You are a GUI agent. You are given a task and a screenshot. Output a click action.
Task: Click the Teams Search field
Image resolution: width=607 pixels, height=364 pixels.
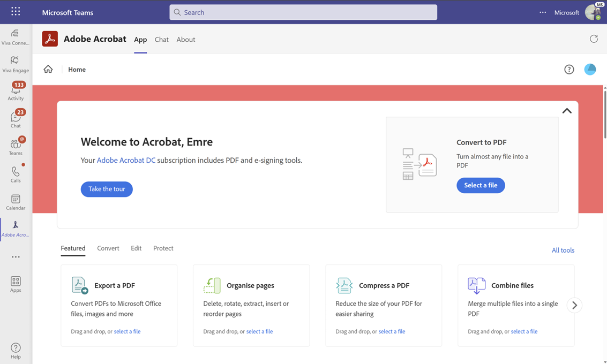(x=303, y=12)
